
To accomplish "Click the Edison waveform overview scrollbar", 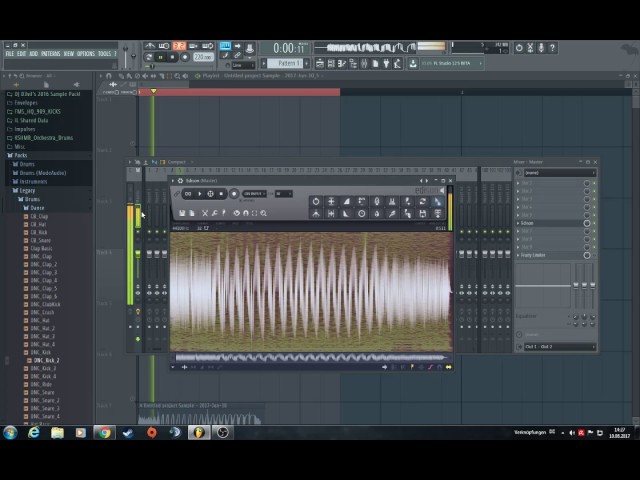I will [311, 358].
